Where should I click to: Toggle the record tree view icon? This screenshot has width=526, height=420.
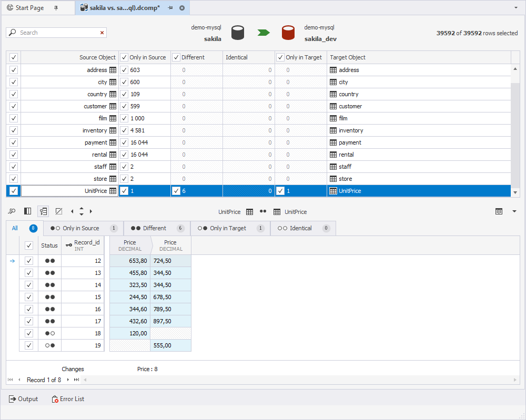(43, 211)
